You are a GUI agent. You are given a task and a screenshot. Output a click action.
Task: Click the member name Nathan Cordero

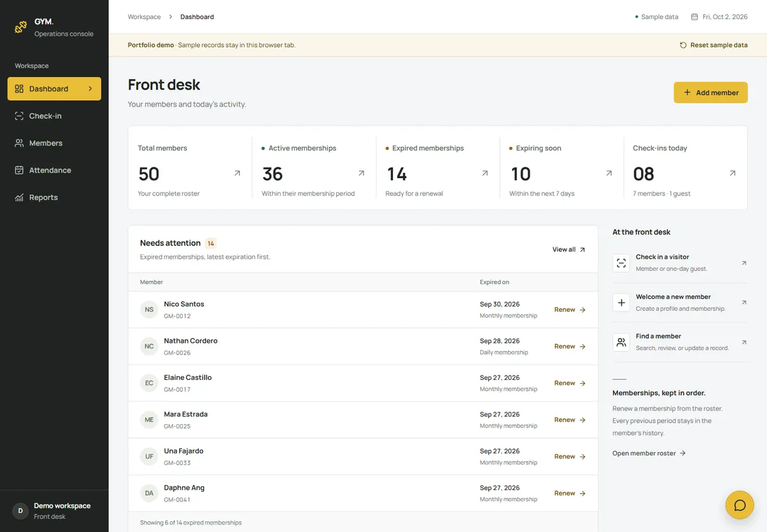(190, 341)
